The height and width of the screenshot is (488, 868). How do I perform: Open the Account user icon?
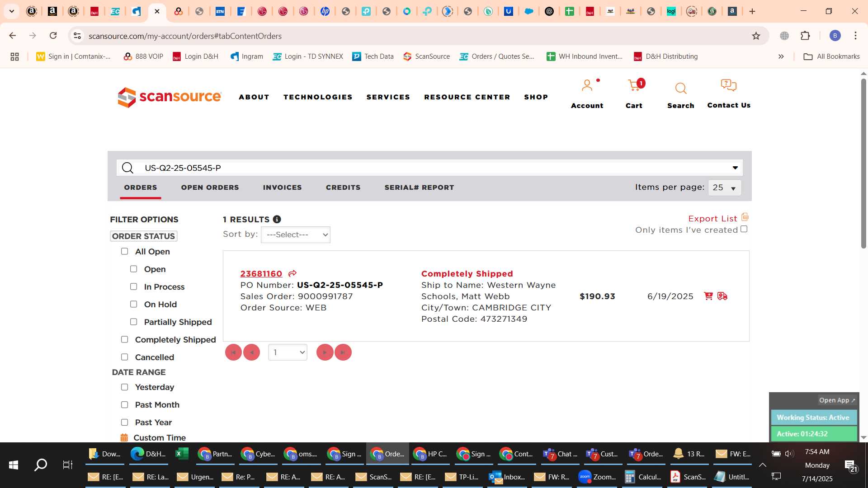(587, 85)
